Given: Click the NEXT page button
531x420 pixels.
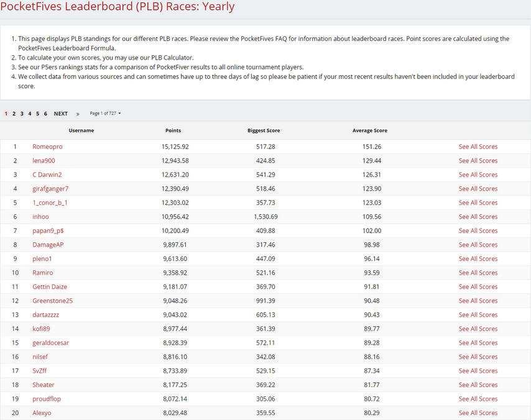Looking at the screenshot, I should (x=60, y=114).
